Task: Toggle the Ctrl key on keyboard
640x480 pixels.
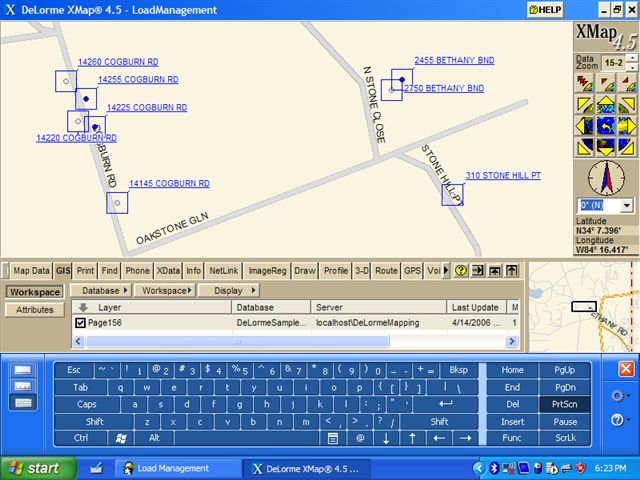Action: 81,438
